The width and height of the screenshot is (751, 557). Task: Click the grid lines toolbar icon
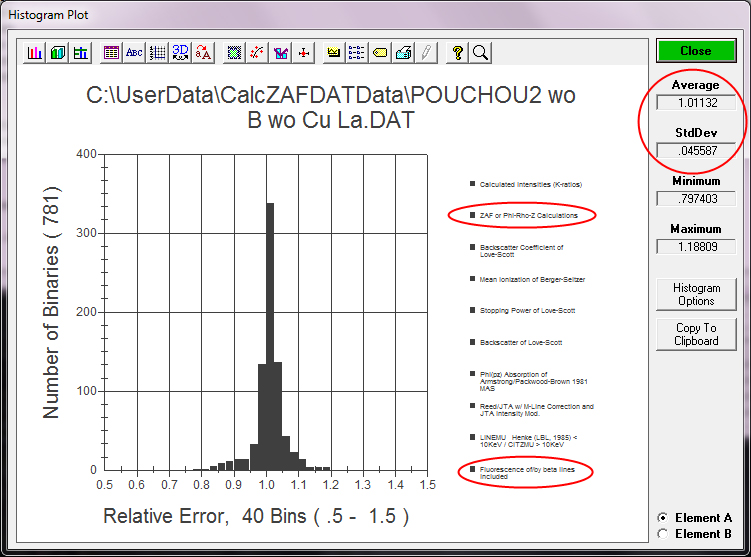(157, 53)
